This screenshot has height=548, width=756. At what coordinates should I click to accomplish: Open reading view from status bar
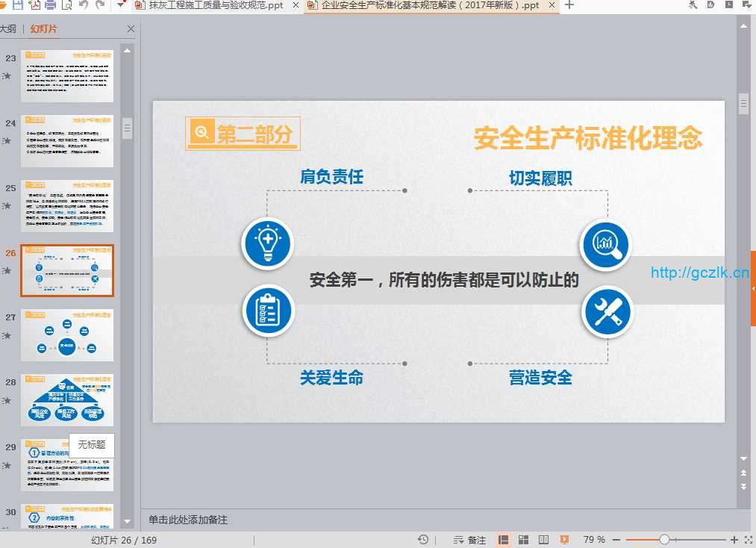(x=544, y=540)
